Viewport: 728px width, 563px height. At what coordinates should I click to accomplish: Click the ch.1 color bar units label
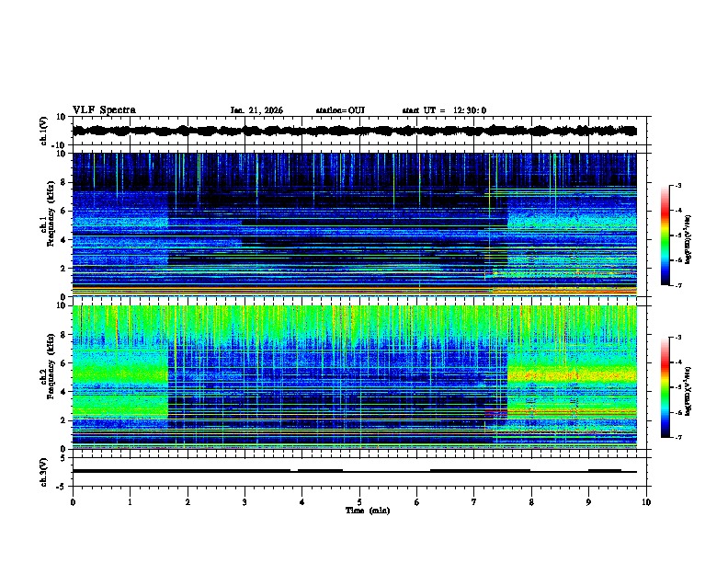coord(688,239)
